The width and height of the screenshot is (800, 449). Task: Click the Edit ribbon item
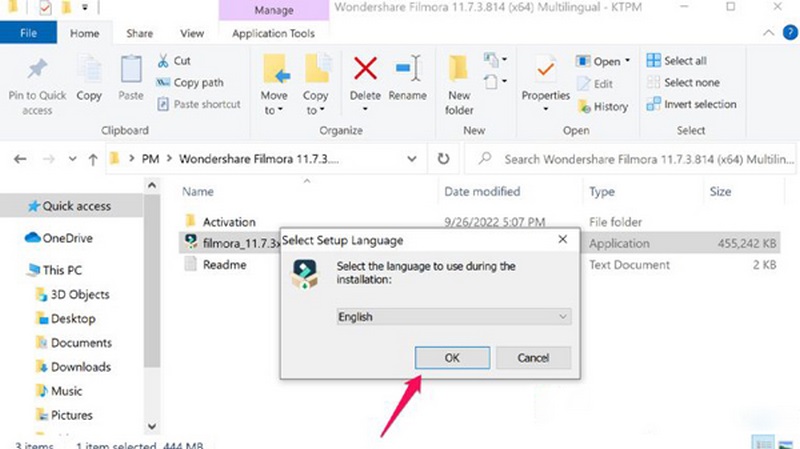coord(595,84)
